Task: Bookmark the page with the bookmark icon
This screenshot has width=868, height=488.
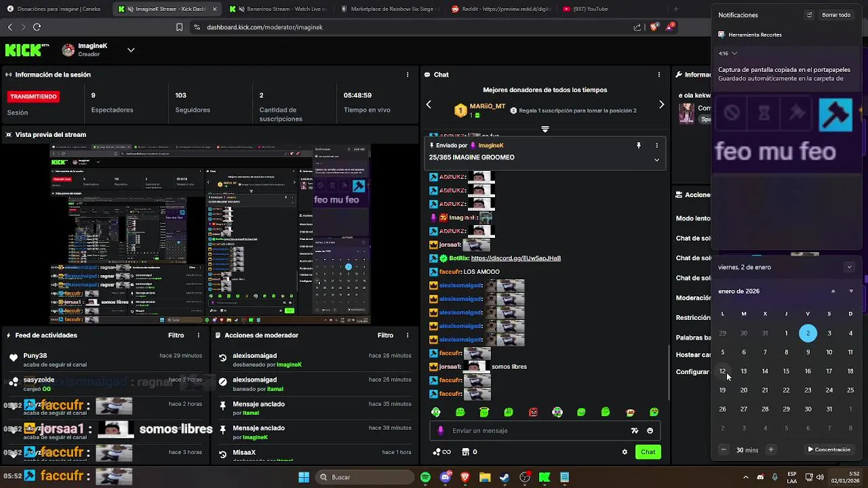Action: 179,27
